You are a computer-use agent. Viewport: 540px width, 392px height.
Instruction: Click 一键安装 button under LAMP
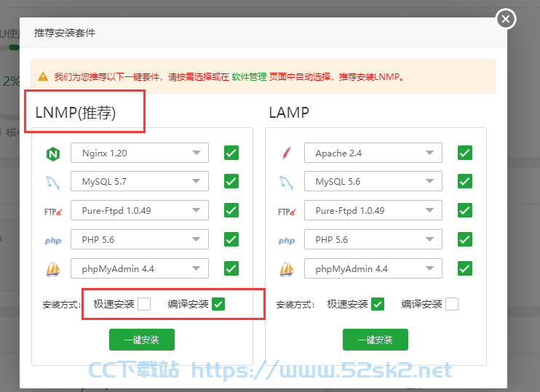point(376,340)
